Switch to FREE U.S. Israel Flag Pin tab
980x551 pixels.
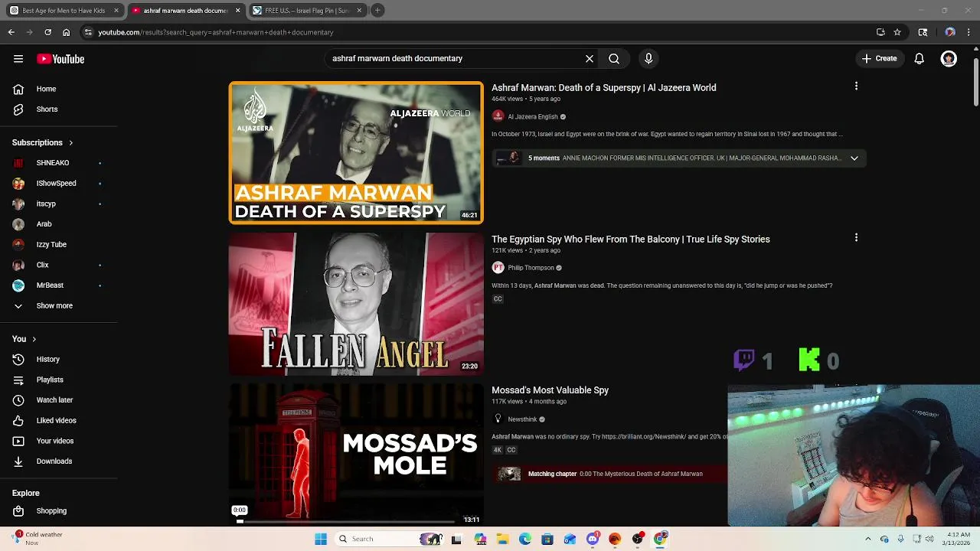(306, 11)
